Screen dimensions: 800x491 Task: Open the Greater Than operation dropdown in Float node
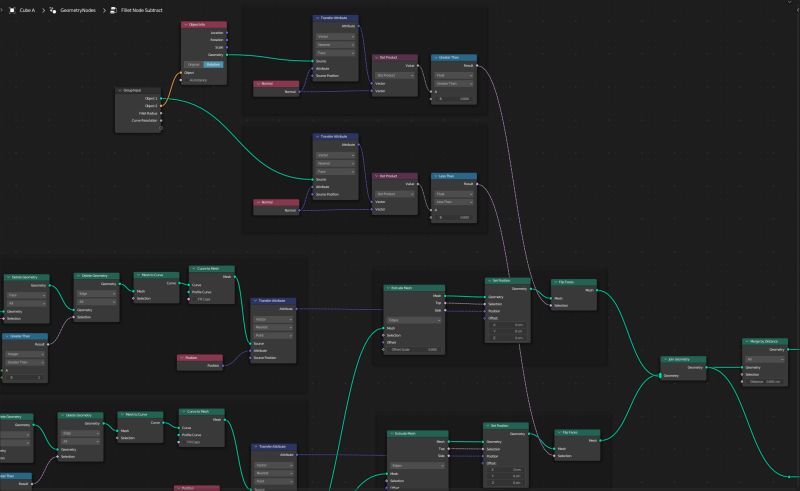[x=454, y=83]
